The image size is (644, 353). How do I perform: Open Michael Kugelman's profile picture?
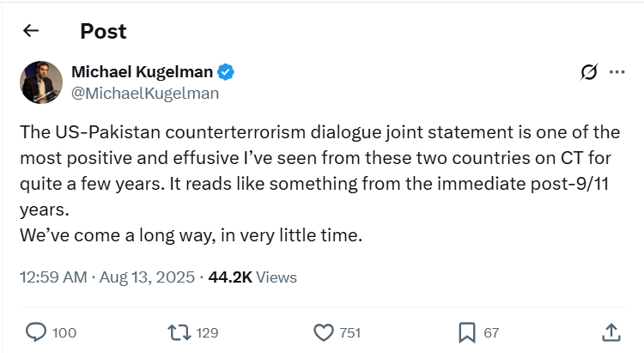pos(40,82)
